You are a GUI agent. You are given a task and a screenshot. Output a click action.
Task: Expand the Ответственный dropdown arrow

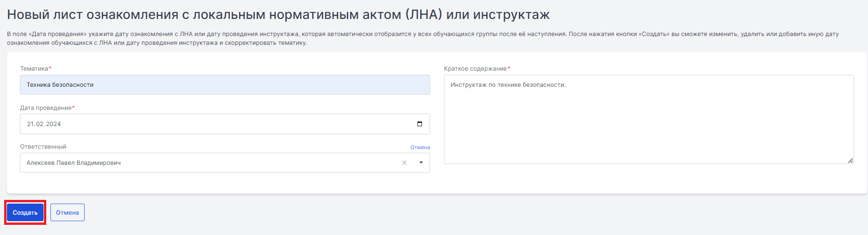[x=421, y=163]
